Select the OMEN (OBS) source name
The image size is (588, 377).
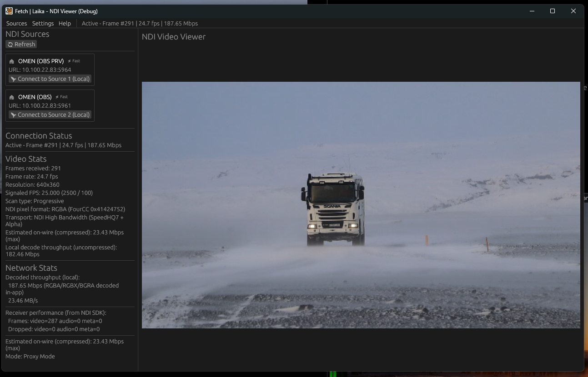tap(35, 97)
